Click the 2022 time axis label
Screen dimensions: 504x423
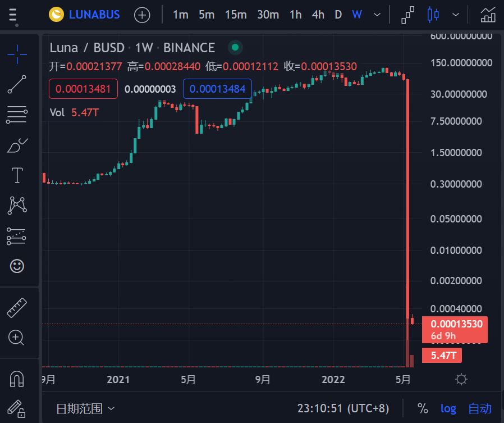click(333, 380)
